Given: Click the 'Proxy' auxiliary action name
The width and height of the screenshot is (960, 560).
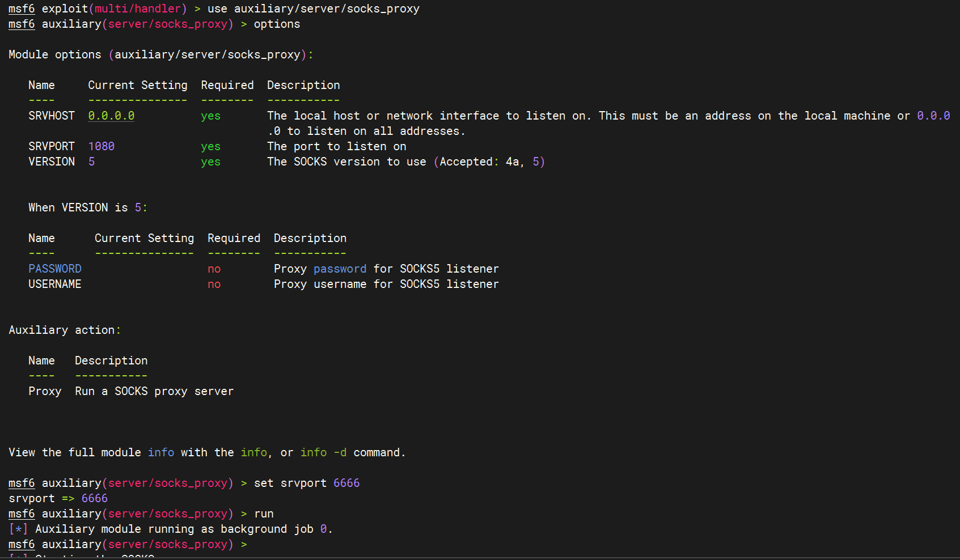Looking at the screenshot, I should pyautogui.click(x=45, y=391).
